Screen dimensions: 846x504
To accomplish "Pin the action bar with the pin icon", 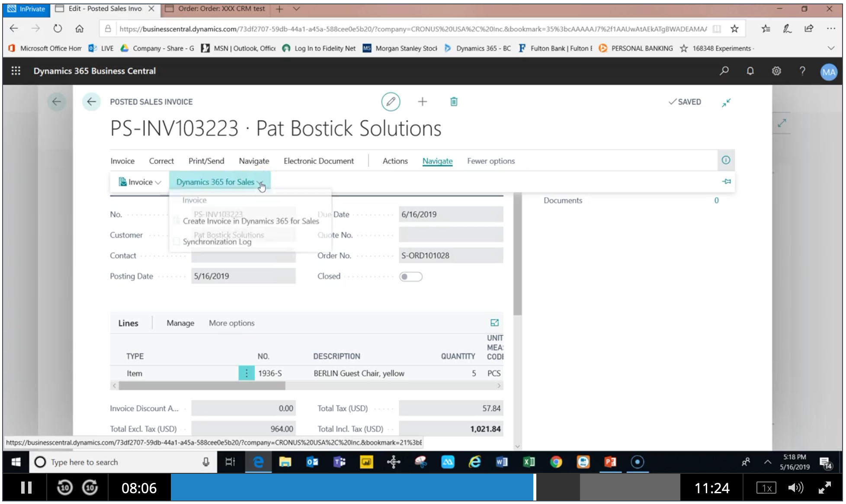I will pyautogui.click(x=727, y=182).
